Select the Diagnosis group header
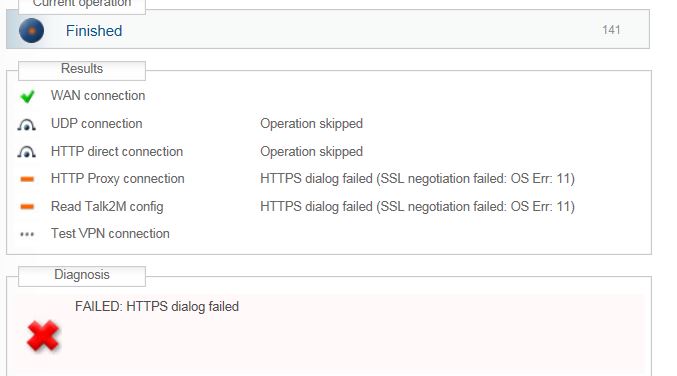 click(82, 275)
